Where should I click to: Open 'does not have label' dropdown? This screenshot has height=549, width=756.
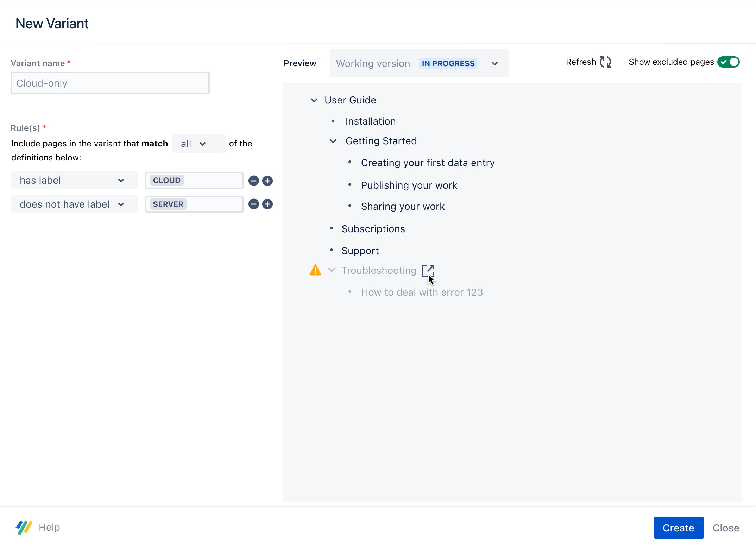point(74,204)
